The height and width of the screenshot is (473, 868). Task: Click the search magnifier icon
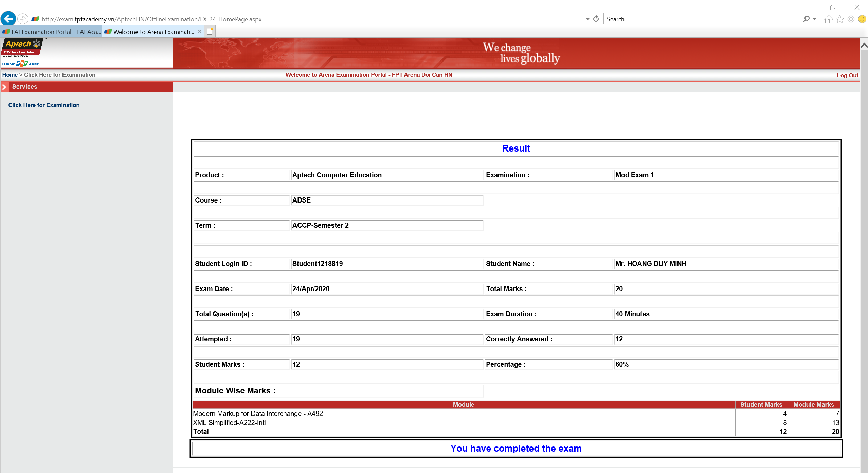tap(806, 19)
